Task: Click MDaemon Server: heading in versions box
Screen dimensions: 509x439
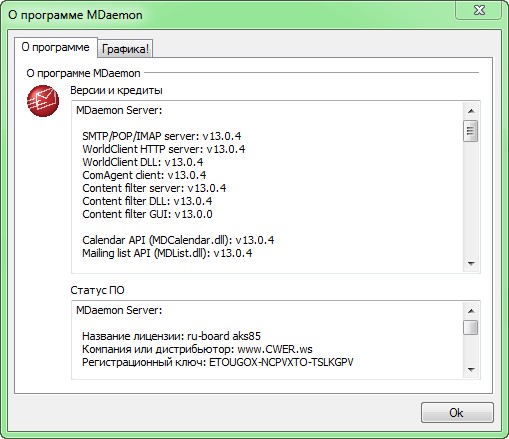Action: click(x=119, y=110)
